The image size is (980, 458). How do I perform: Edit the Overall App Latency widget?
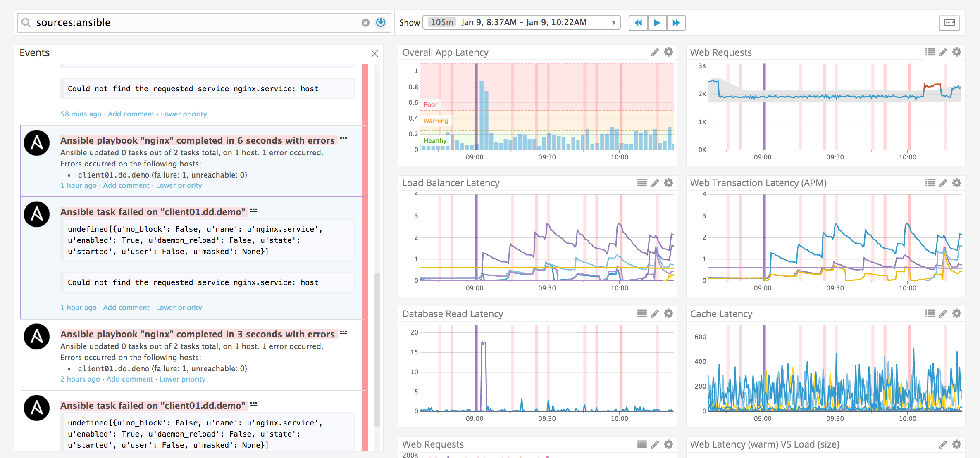654,52
